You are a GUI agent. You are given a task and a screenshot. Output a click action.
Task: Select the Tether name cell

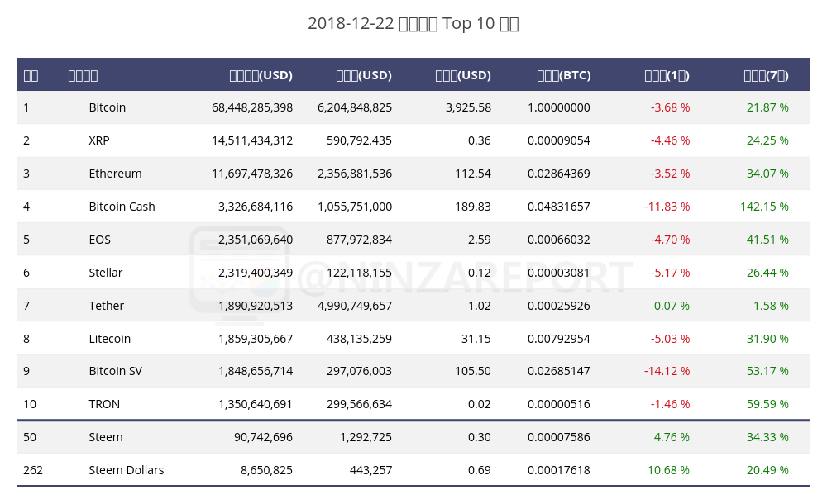point(106,306)
